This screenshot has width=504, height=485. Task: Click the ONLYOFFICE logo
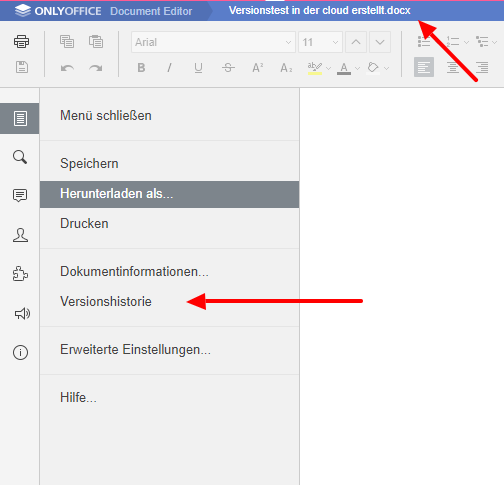pyautogui.click(x=58, y=11)
